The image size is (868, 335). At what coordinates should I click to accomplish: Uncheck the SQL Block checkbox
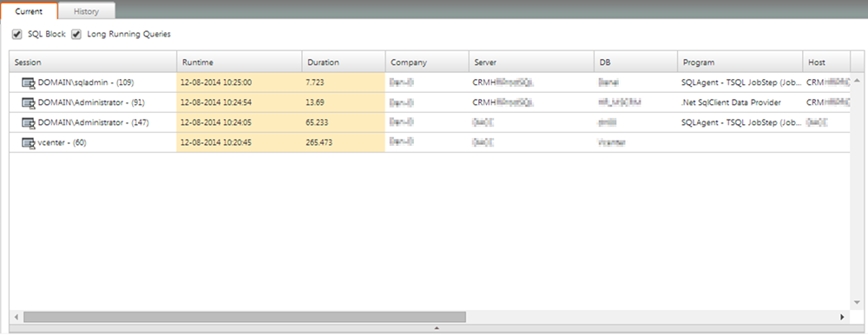point(17,35)
